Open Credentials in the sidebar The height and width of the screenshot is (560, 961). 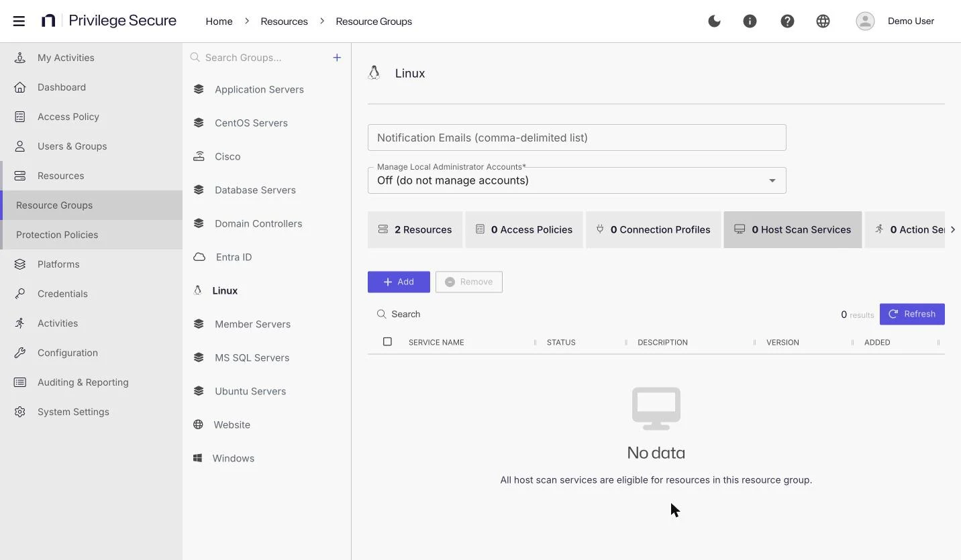tap(91, 294)
